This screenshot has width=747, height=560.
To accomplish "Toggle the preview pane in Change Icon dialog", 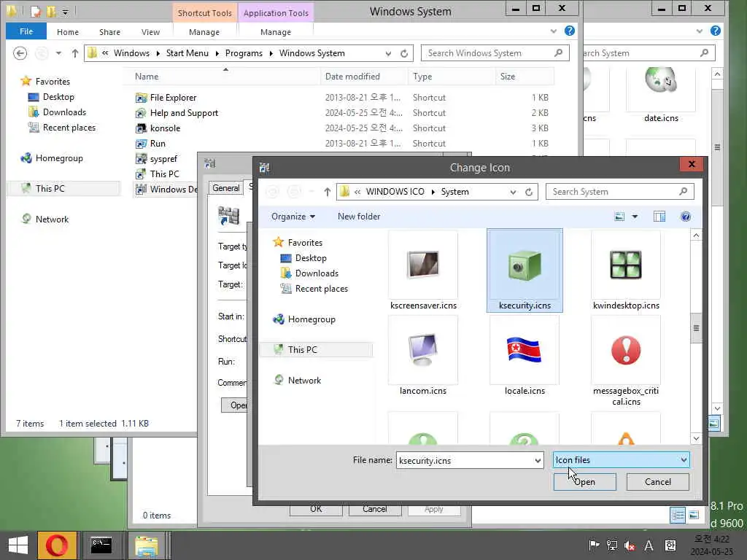I will pos(659,217).
